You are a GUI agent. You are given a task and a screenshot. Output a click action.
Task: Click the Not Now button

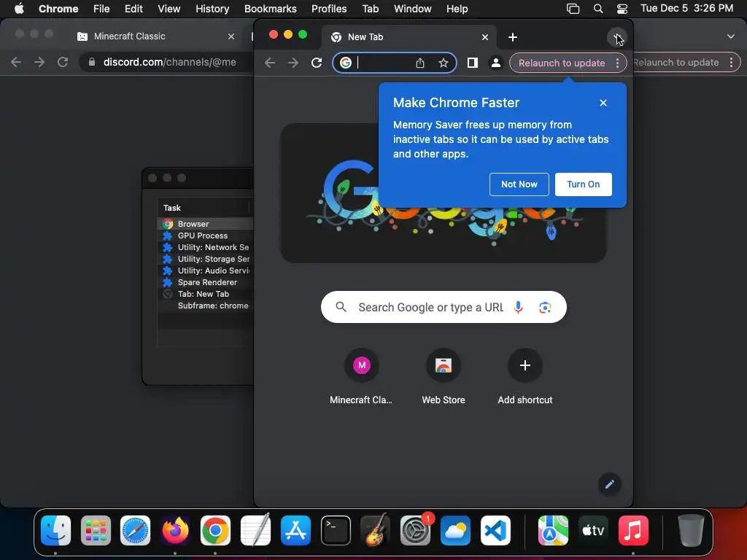click(519, 184)
